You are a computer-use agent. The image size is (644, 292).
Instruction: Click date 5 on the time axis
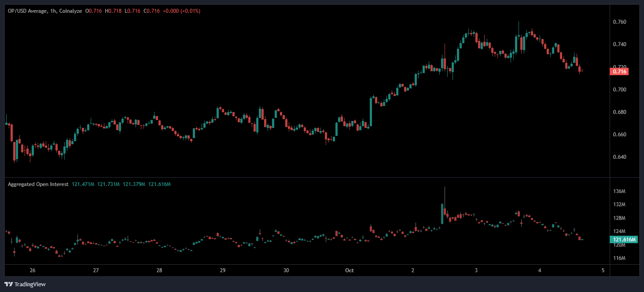603,270
